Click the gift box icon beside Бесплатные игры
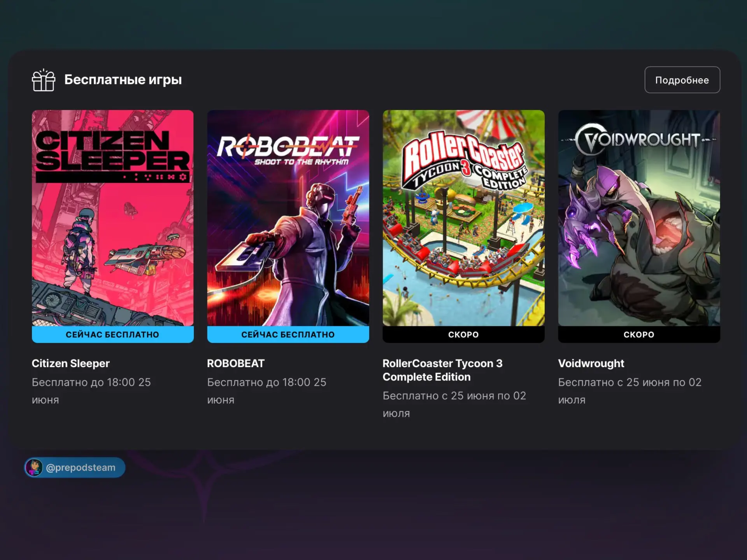Image resolution: width=747 pixels, height=560 pixels. click(x=43, y=80)
